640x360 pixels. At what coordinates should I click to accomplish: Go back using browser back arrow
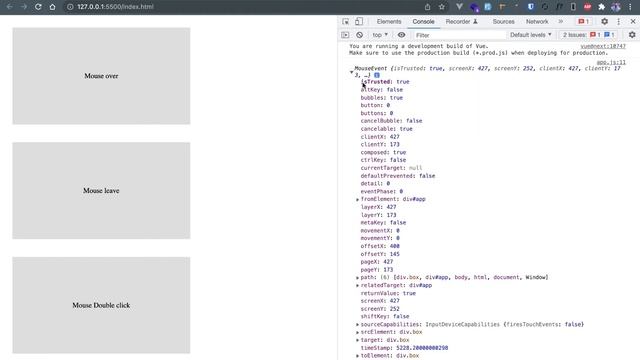(9, 7)
